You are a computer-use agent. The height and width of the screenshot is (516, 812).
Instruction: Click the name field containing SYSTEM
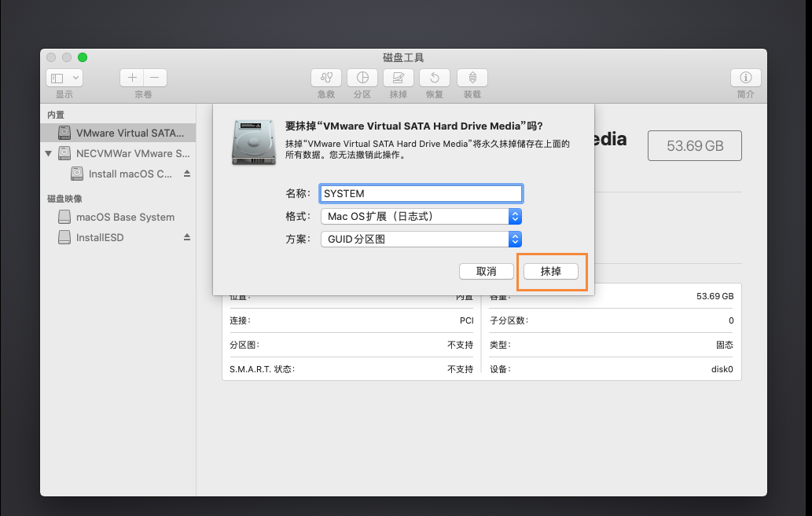(x=421, y=193)
